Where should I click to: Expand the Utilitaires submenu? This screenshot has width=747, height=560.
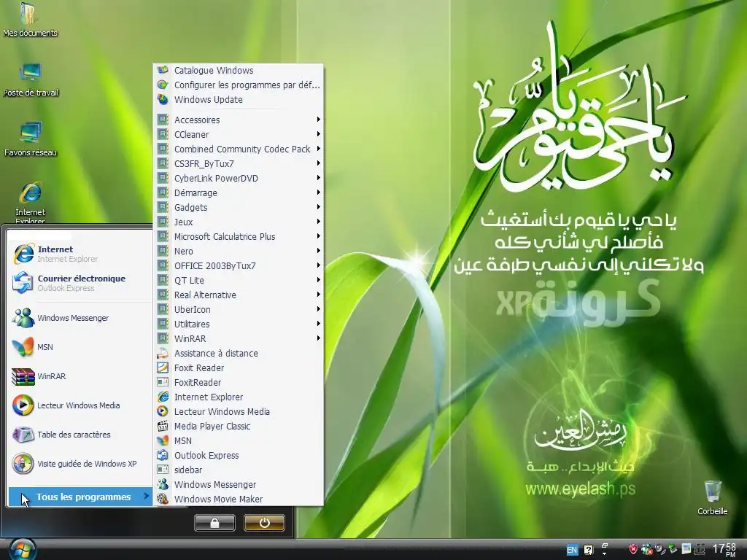239,324
